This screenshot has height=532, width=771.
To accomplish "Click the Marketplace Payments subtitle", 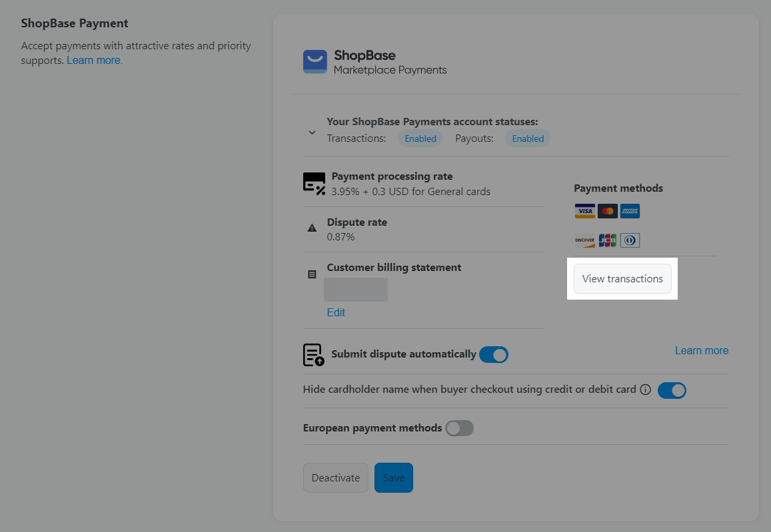I will (390, 71).
